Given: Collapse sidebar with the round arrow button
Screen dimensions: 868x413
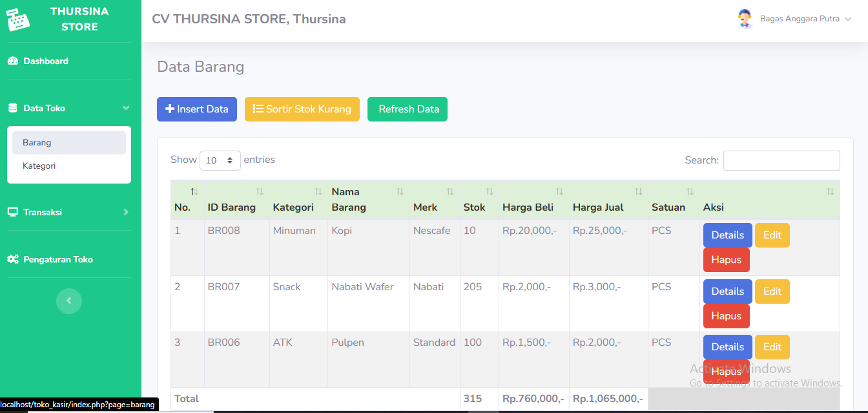Looking at the screenshot, I should 69,301.
